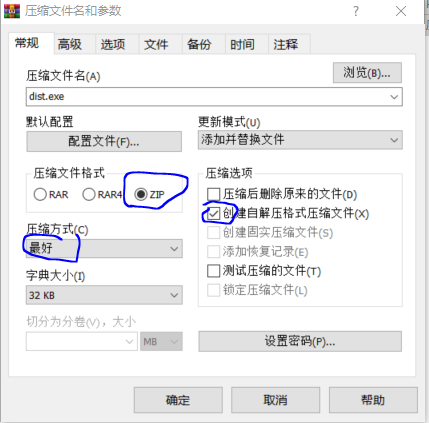
Task: Select the ZIP format radio button
Action: coord(141,194)
